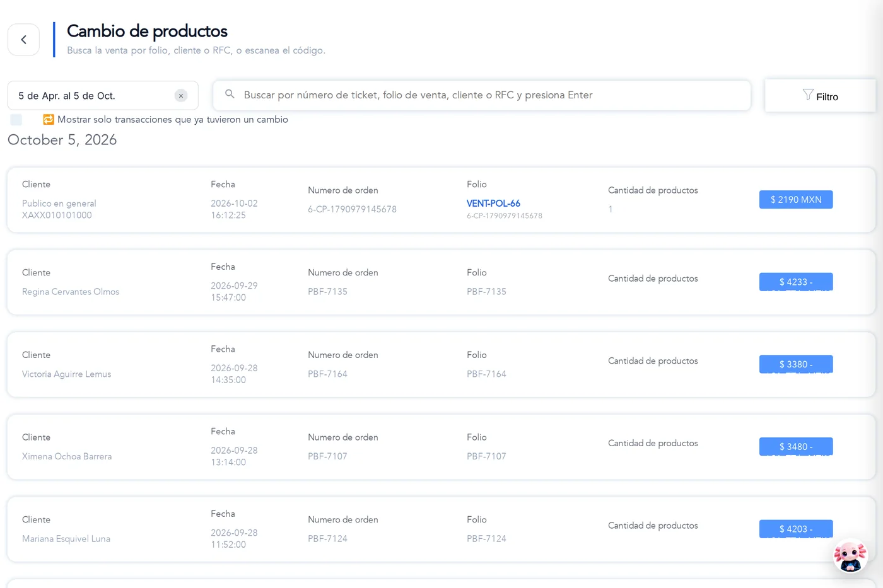Image resolution: width=883 pixels, height=588 pixels.
Task: Click the $ 4203 amount button
Action: coord(796,529)
